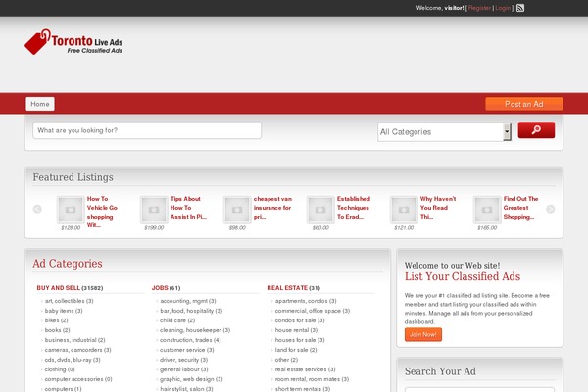Image resolution: width=588 pixels, height=392 pixels.
Task: Click the Register link
Action: click(x=479, y=8)
